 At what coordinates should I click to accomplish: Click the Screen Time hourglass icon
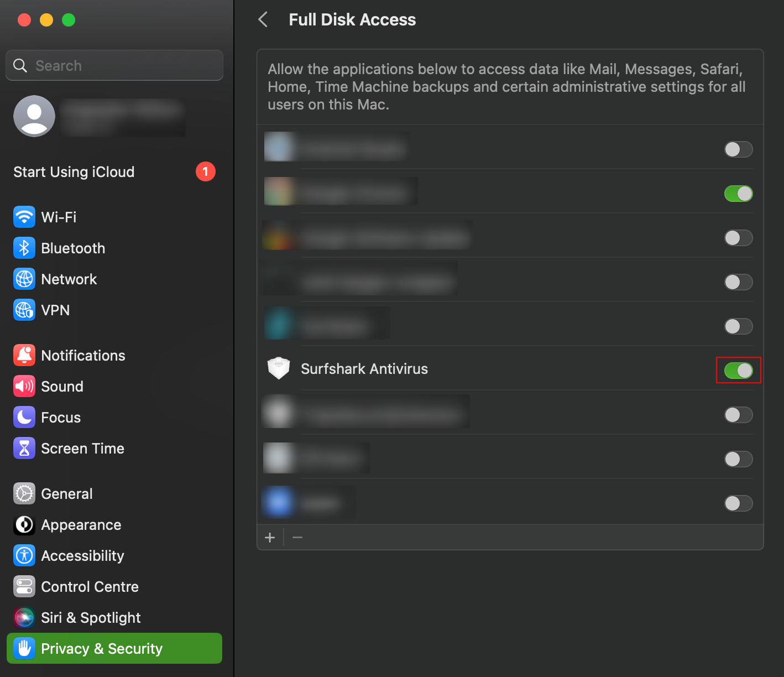pos(24,448)
